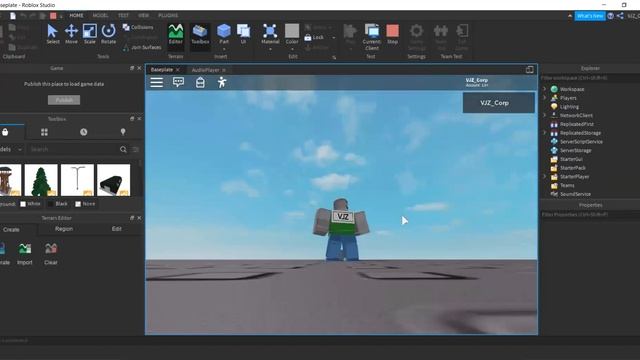Choose the Scale tool
The image size is (640, 360).
[89, 34]
